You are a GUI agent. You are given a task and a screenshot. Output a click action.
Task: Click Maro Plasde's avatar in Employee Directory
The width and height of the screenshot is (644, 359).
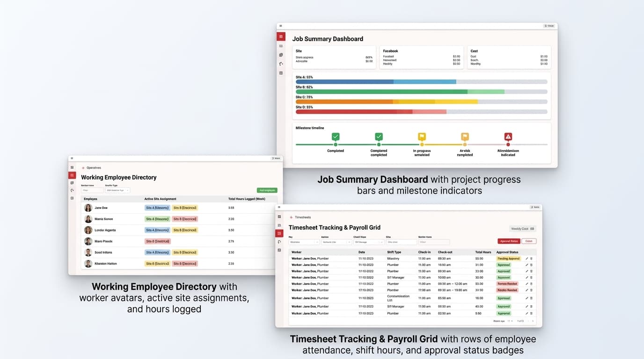88,241
